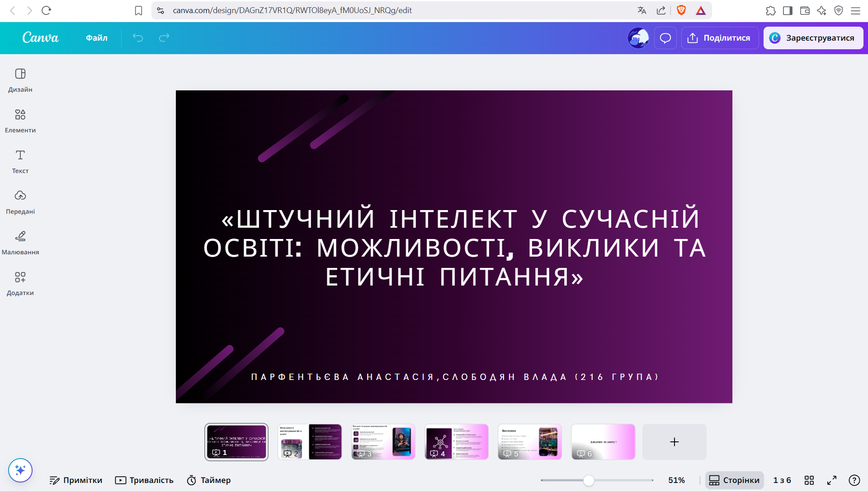Add a new page with plus button

(675, 442)
